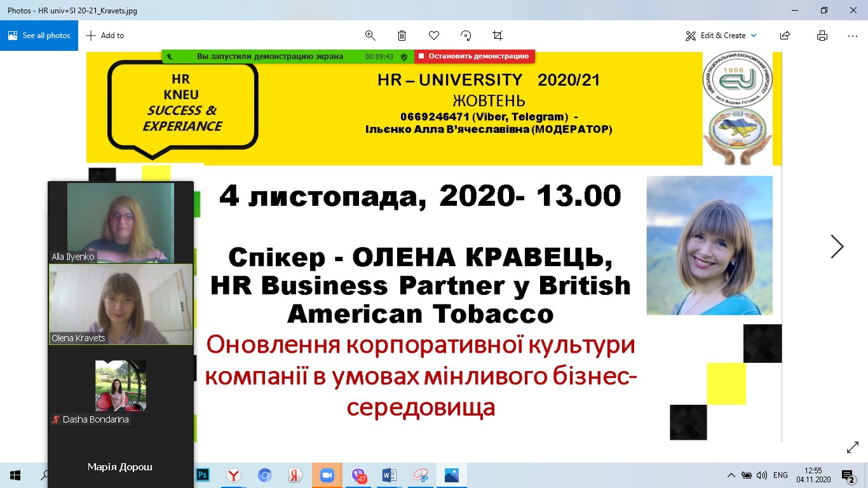Rotate the photo using rotate icon
The height and width of the screenshot is (488, 868).
click(x=466, y=36)
